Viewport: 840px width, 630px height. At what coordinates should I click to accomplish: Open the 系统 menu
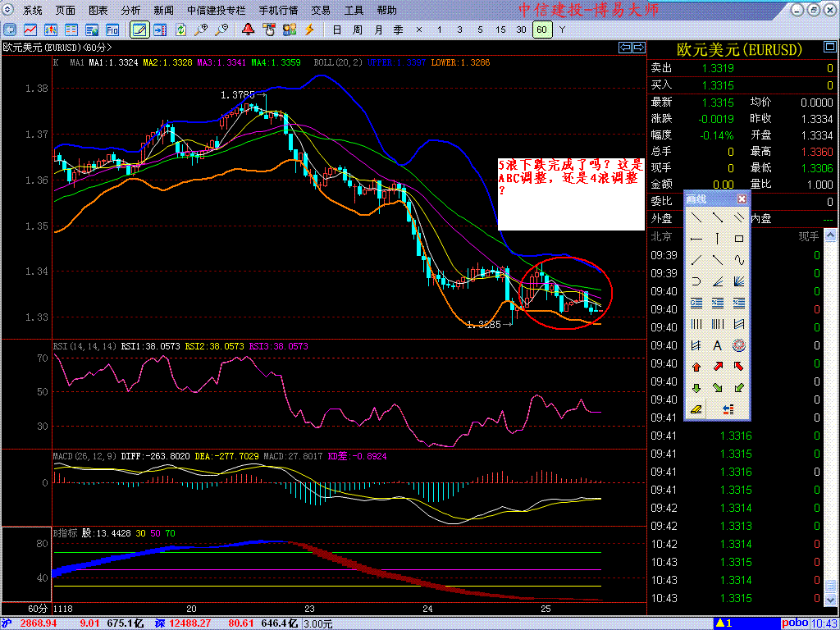pyautogui.click(x=33, y=11)
